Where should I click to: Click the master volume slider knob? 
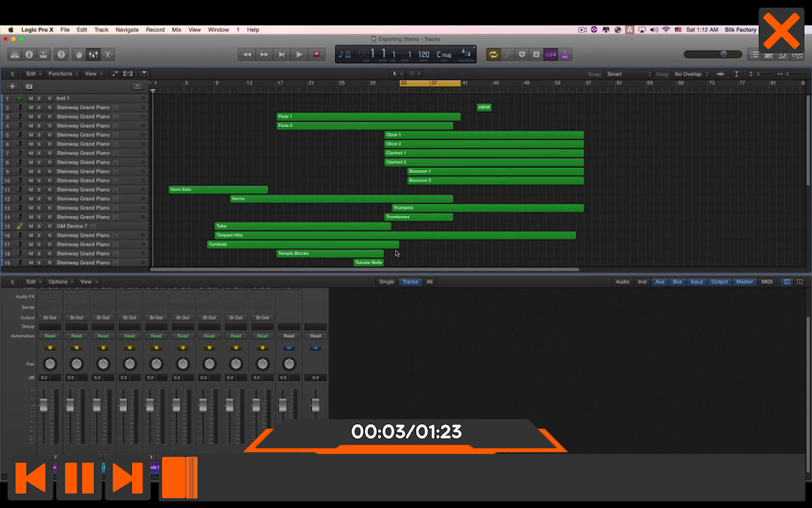coord(723,55)
